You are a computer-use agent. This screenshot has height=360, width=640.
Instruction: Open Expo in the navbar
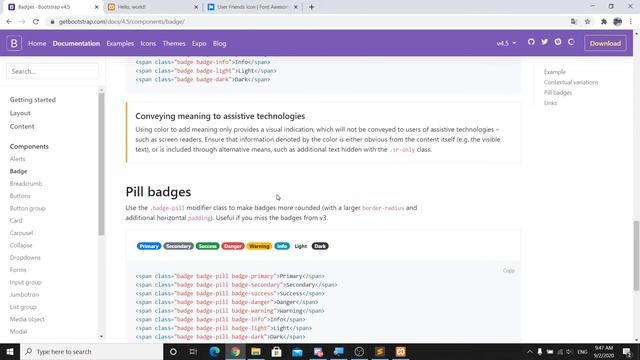[199, 43]
